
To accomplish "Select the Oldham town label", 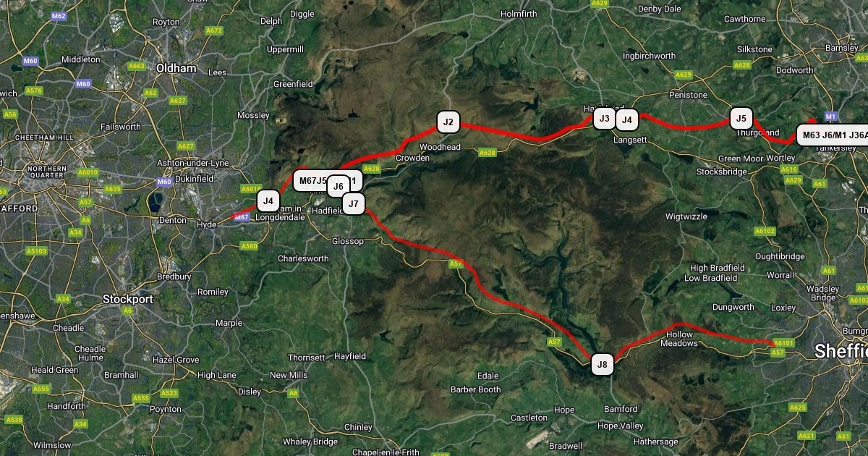I will (176, 68).
